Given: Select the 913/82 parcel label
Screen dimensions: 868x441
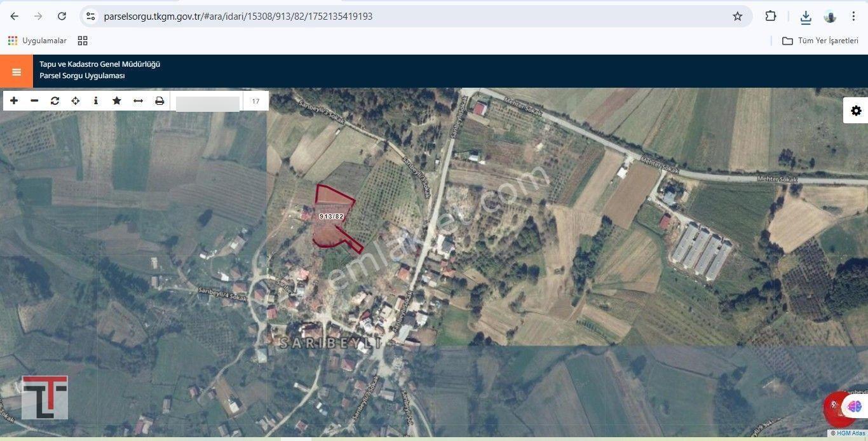Looking at the screenshot, I should click(x=331, y=217).
